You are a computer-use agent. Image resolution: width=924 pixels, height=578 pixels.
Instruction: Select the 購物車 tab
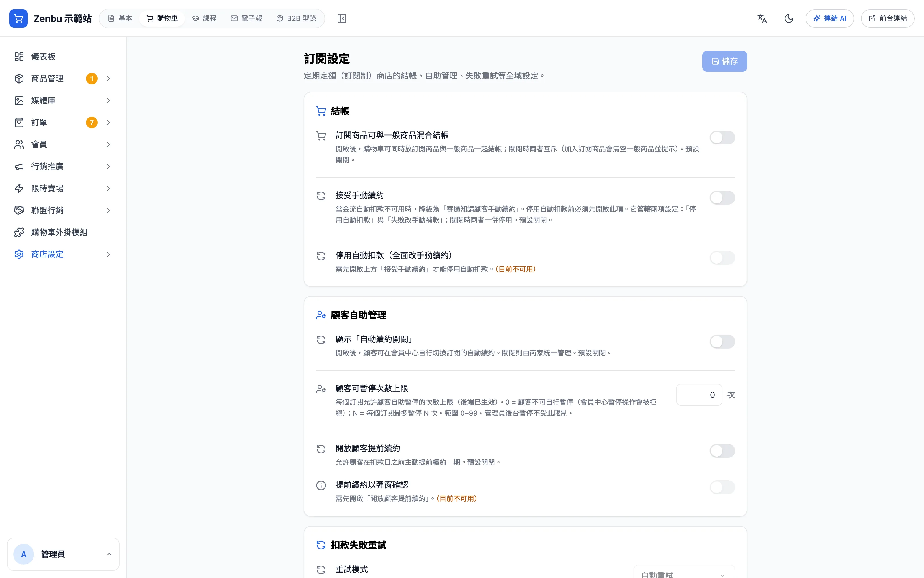[162, 18]
